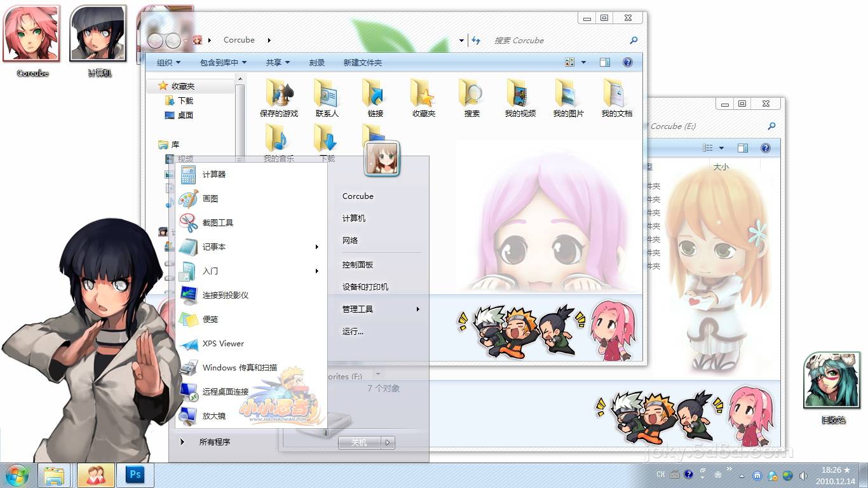Open Photoshop from the taskbar
The width and height of the screenshot is (868, 488).
click(x=135, y=475)
